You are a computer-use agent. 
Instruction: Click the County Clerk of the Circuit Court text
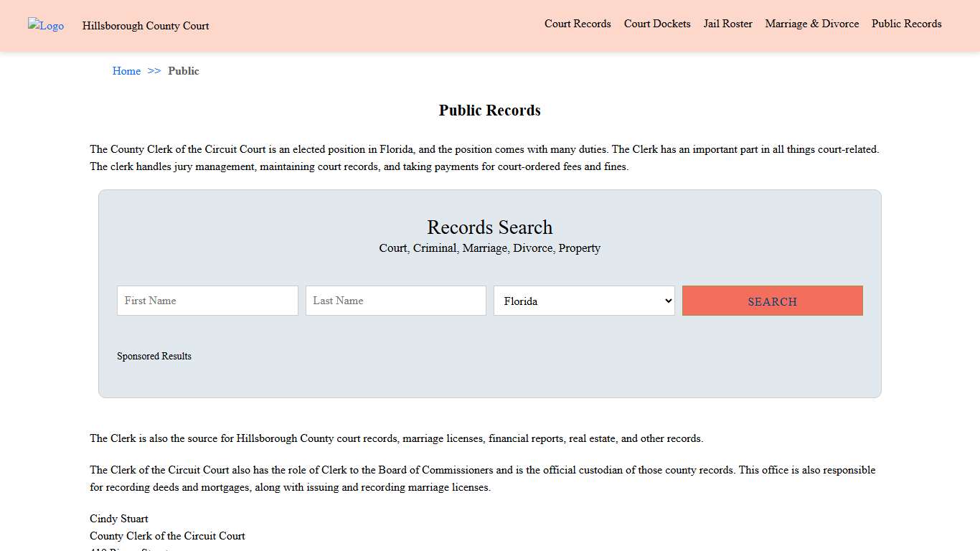[x=167, y=536]
